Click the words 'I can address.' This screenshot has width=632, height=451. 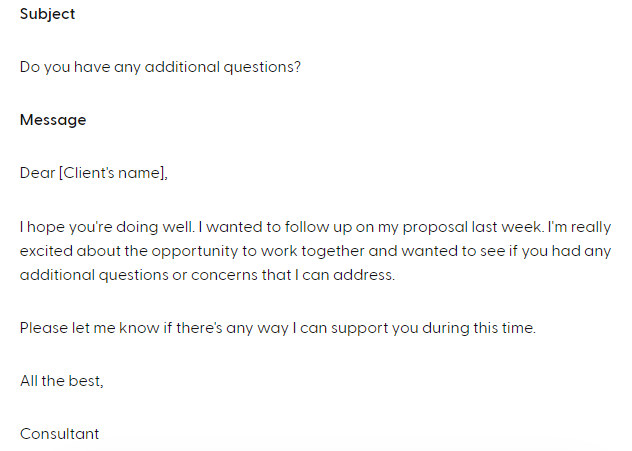click(345, 275)
